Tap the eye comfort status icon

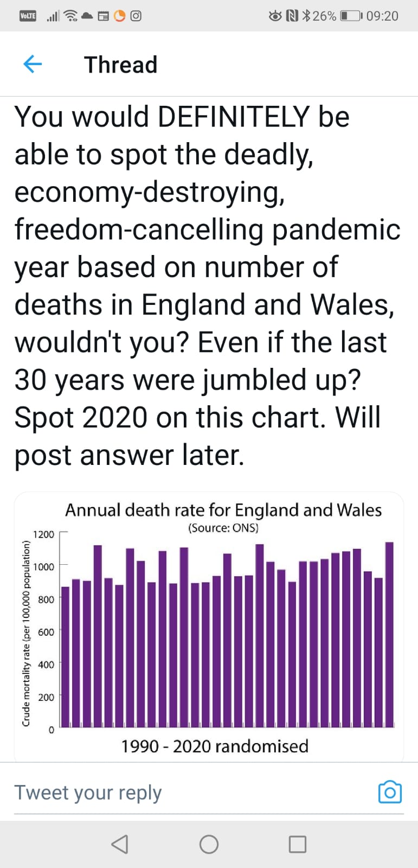[275, 16]
